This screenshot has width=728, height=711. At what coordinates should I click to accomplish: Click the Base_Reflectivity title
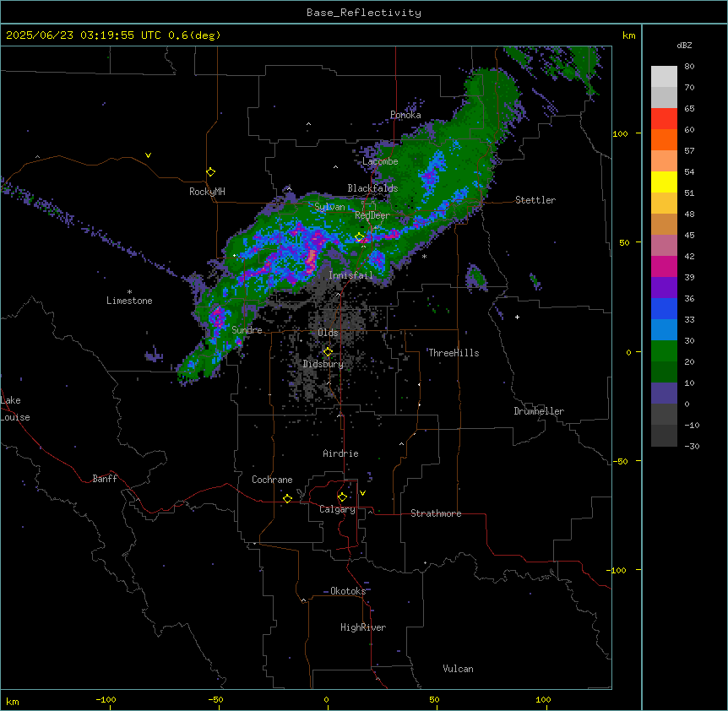[x=364, y=13]
